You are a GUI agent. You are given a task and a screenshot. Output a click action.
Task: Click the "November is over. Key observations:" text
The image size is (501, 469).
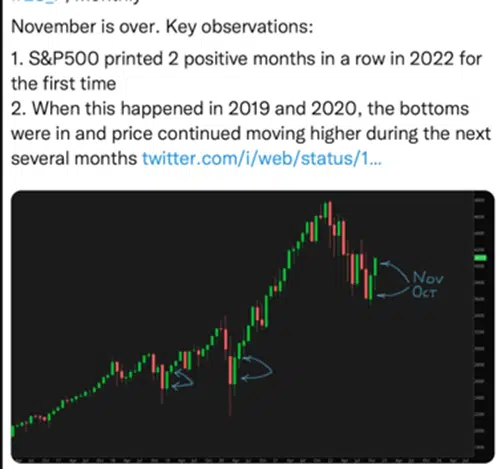click(x=162, y=26)
